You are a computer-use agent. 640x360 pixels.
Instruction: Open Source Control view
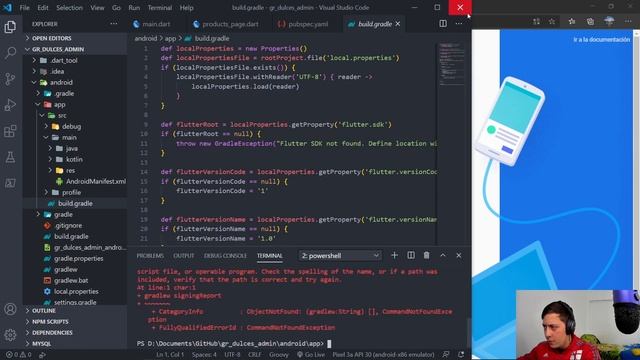click(x=10, y=79)
